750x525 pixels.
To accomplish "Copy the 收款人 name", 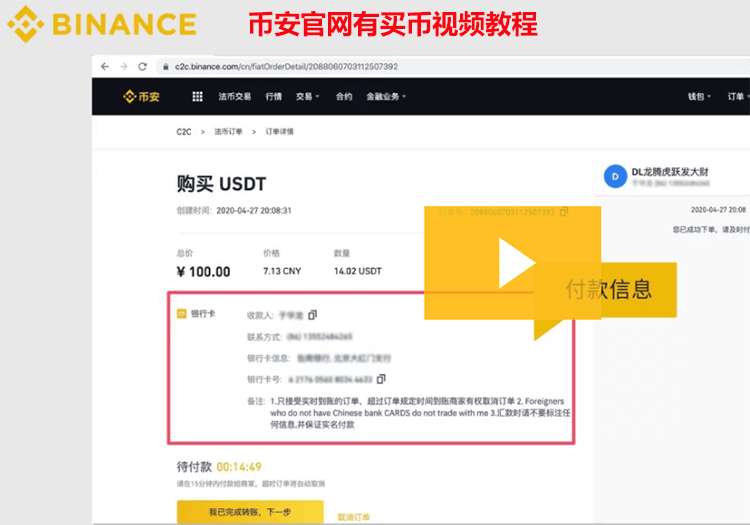I will 312,315.
